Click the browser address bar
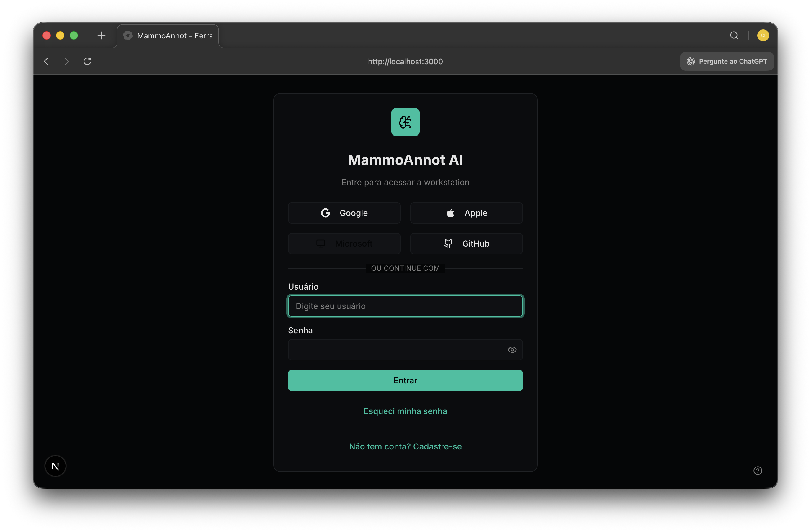Viewport: 811px width, 532px height. (405, 61)
